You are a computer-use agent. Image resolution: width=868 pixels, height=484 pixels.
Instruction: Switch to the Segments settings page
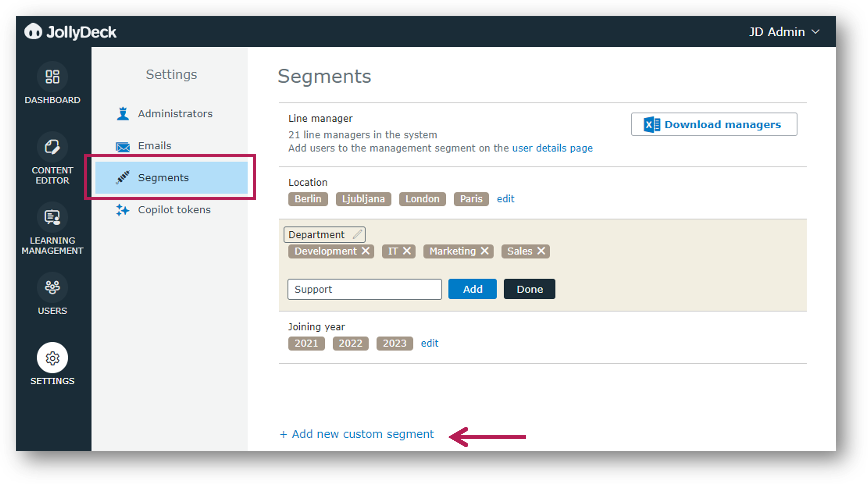tap(163, 177)
